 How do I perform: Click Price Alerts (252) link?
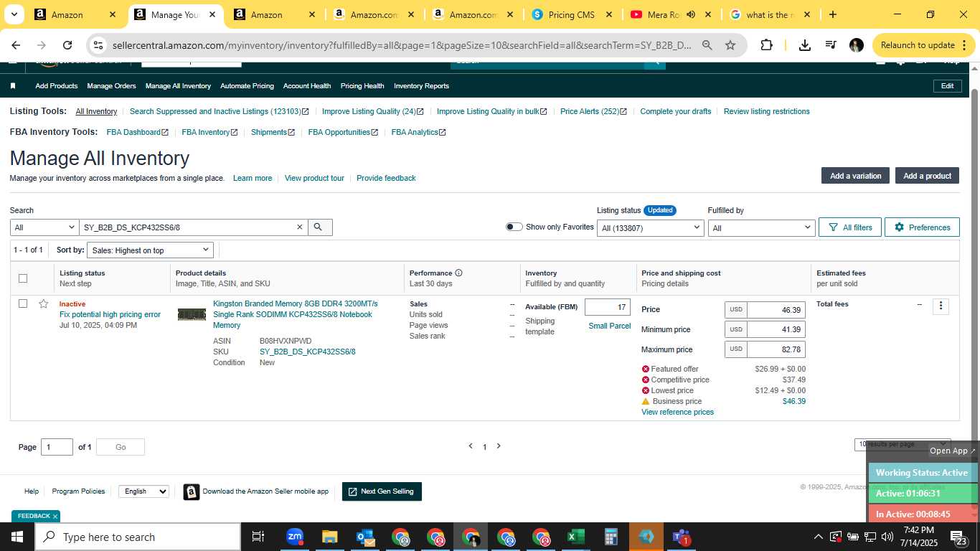[593, 111]
